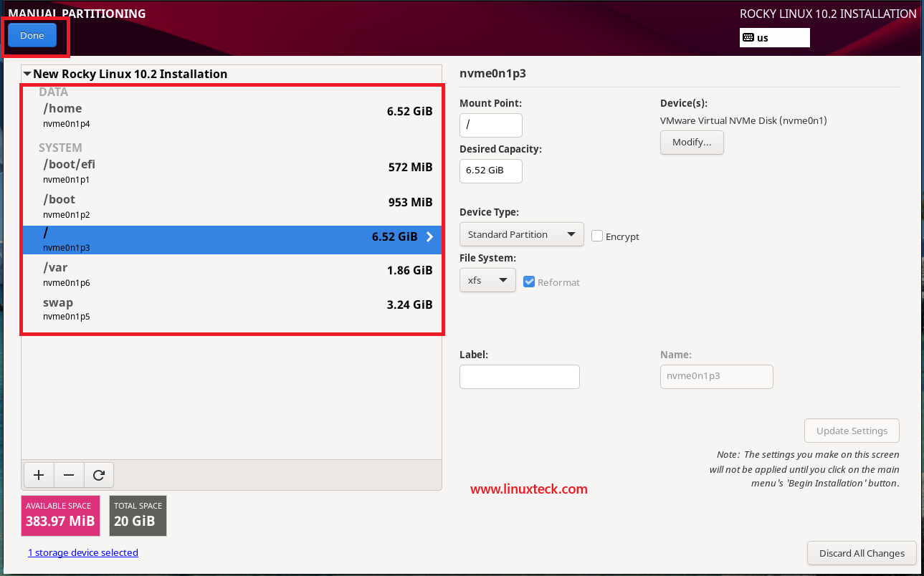Click the nvme0n1p2 device name

click(x=67, y=215)
